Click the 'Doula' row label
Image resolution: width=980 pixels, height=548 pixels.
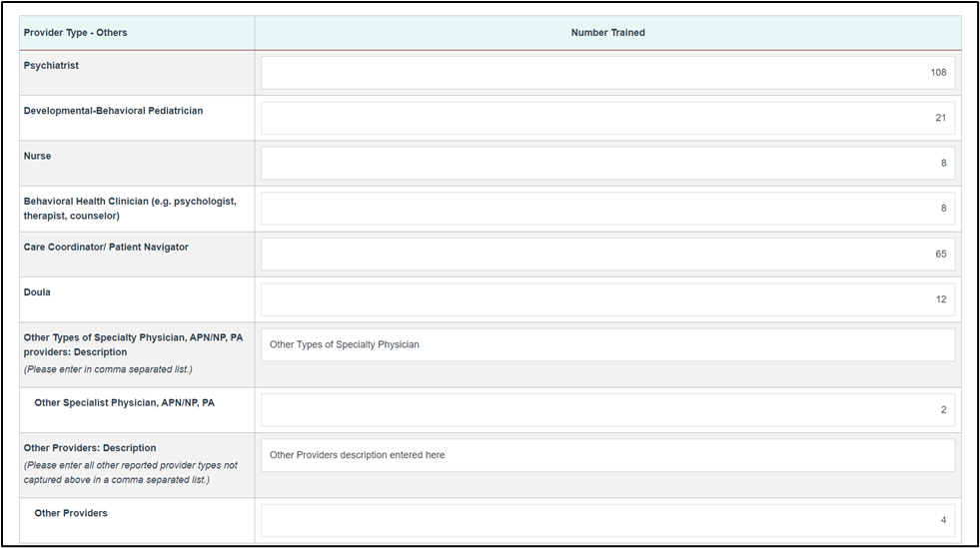point(37,292)
